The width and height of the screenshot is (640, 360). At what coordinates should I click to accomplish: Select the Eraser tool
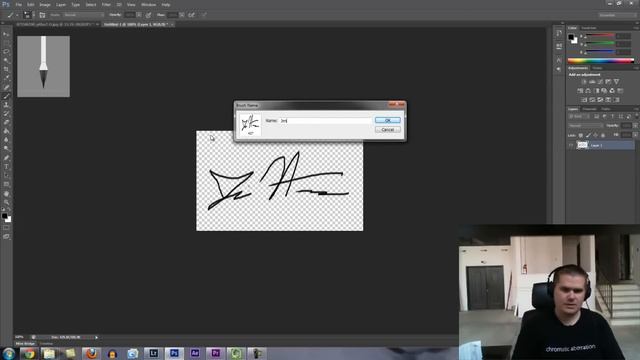pos(6,122)
